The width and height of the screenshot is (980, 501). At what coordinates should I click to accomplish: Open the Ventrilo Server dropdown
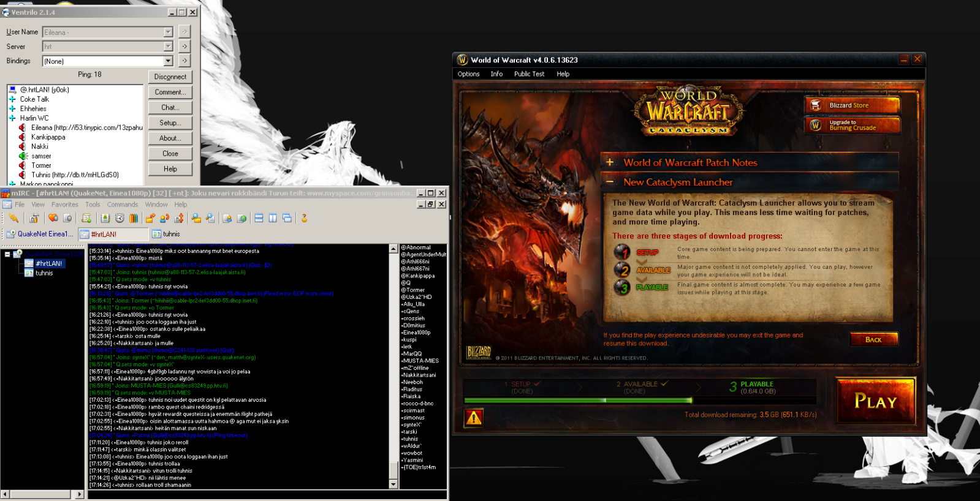click(x=168, y=47)
